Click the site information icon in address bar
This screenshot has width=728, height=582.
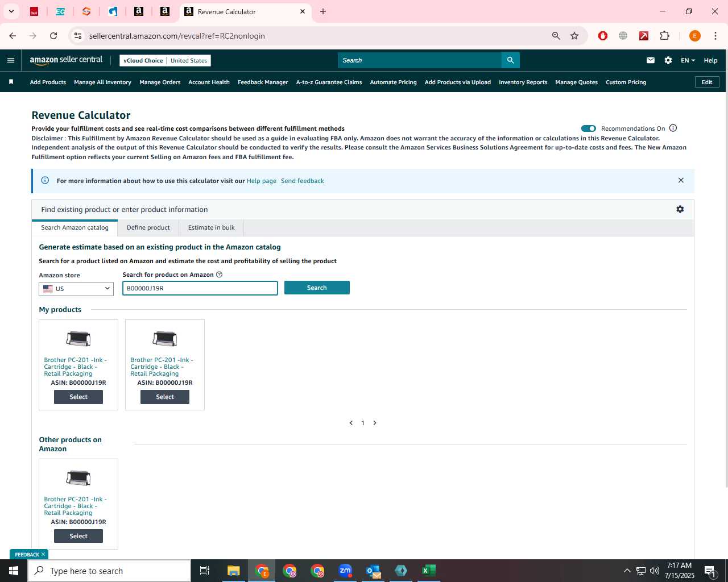[78, 36]
